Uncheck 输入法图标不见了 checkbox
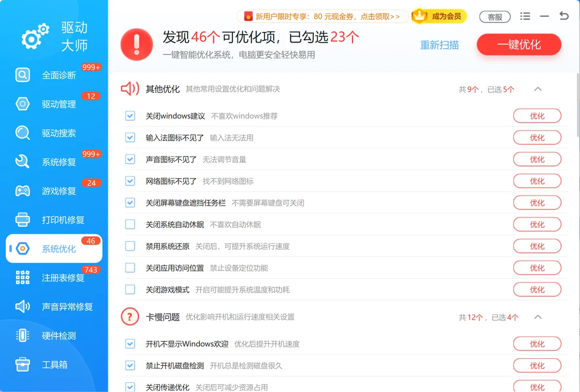This screenshot has width=580, height=392. coord(130,138)
